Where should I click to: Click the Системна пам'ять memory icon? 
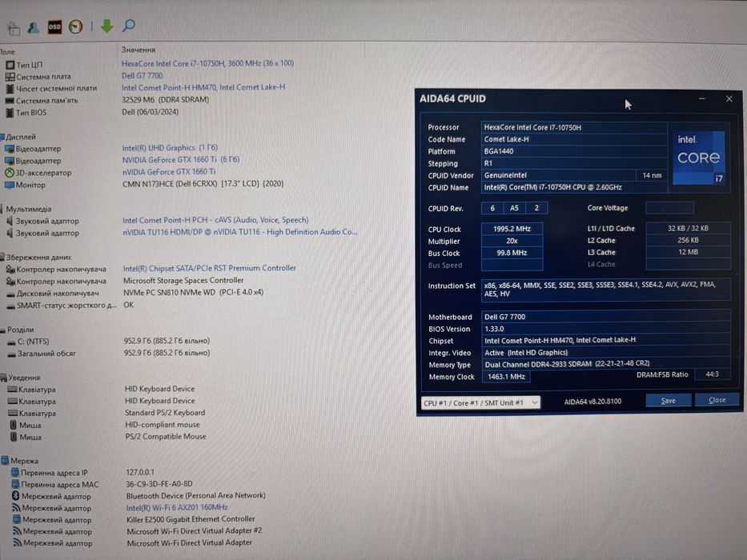tap(10, 101)
